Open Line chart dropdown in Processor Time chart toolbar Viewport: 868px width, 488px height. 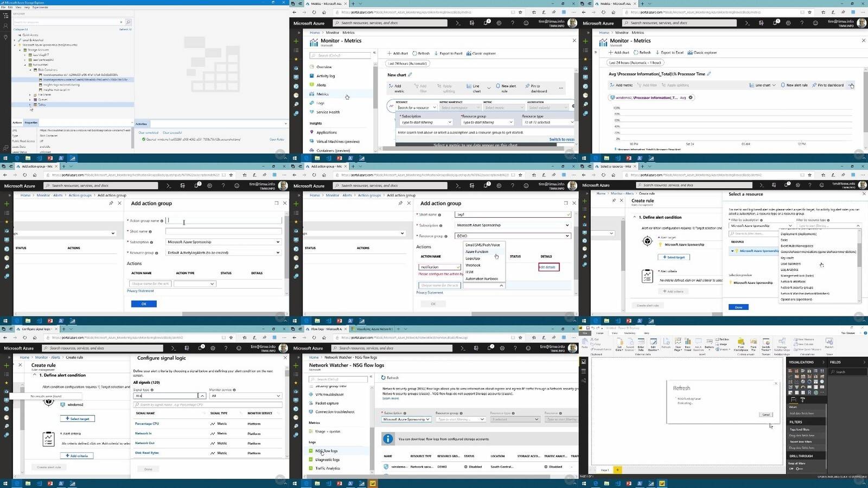click(762, 85)
